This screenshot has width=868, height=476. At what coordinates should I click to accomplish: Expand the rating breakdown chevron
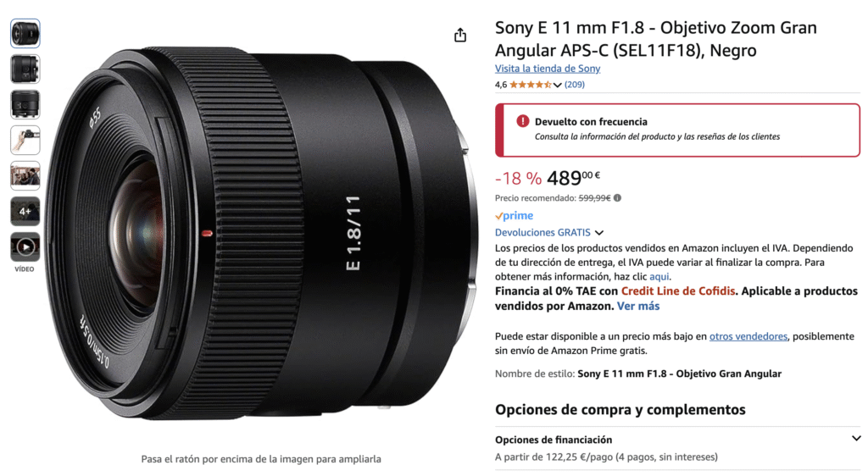[557, 86]
